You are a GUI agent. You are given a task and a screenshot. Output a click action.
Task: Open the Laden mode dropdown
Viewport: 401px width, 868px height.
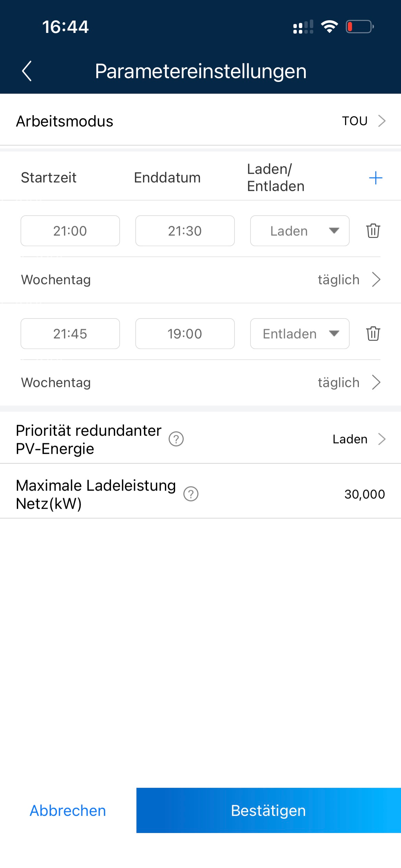[x=300, y=231]
